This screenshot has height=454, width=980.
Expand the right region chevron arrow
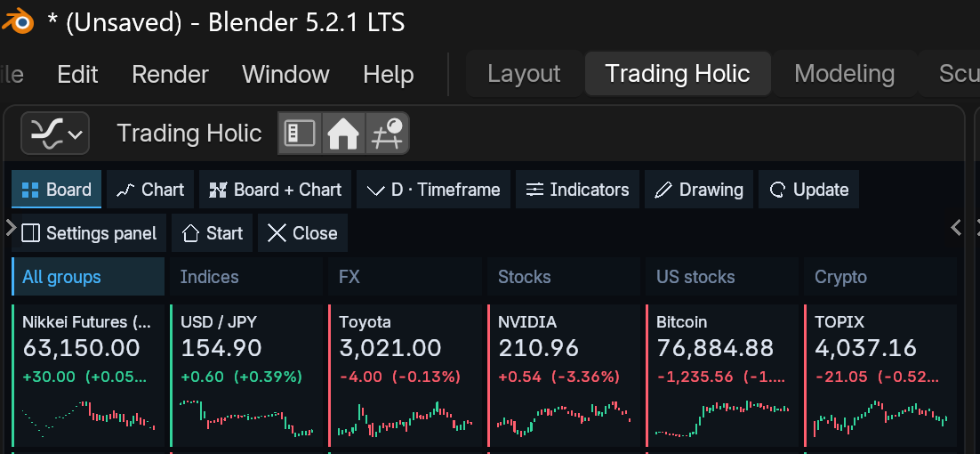956,227
